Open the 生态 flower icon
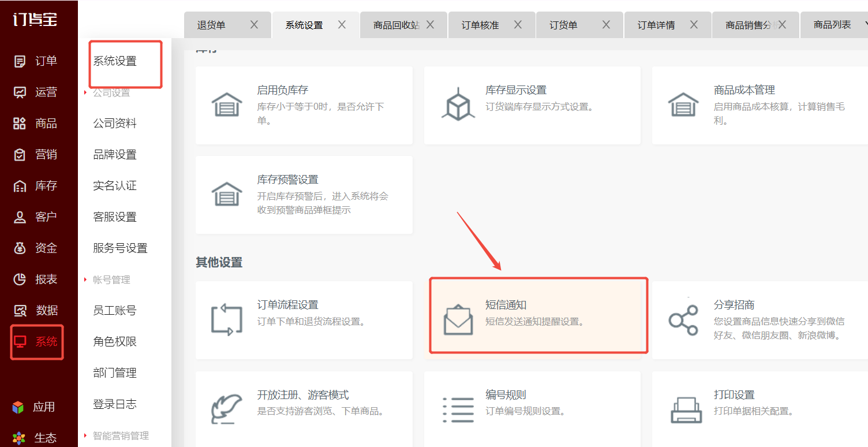This screenshot has width=868, height=447. 19,438
